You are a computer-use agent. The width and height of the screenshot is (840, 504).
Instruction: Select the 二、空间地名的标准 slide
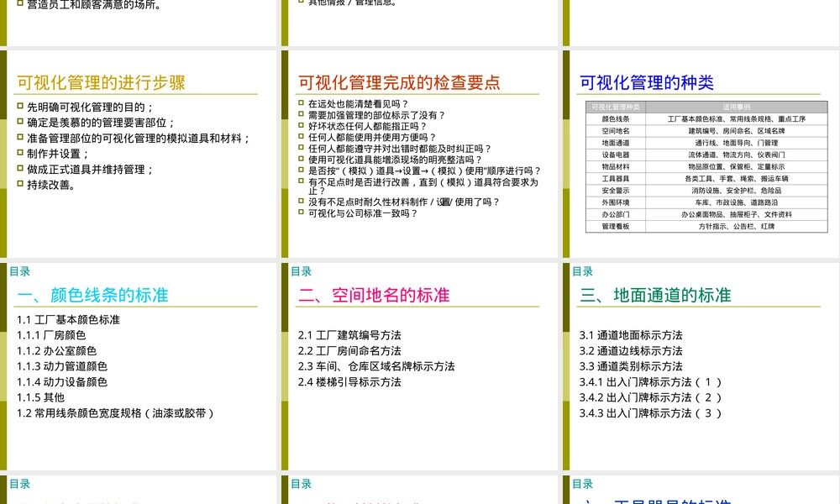419,367
